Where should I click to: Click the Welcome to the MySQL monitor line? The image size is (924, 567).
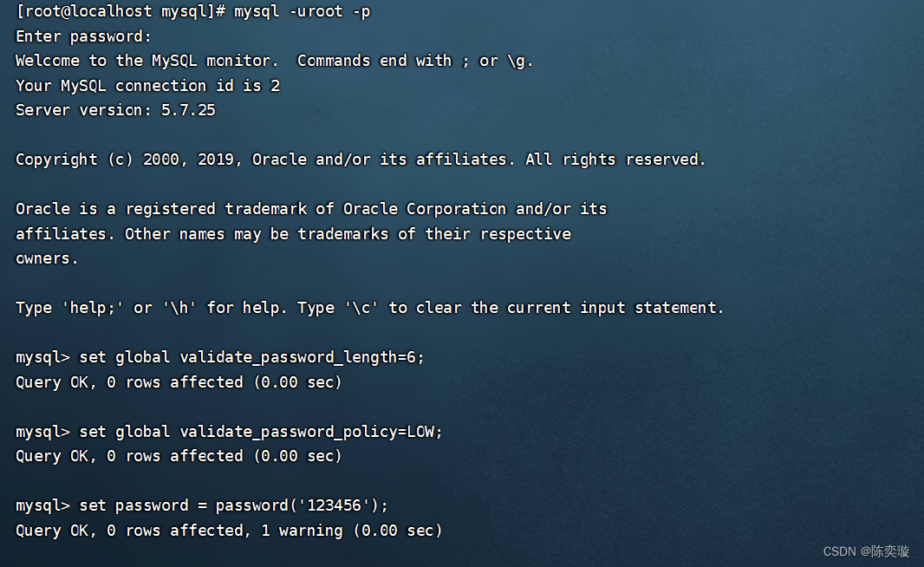pos(274,61)
